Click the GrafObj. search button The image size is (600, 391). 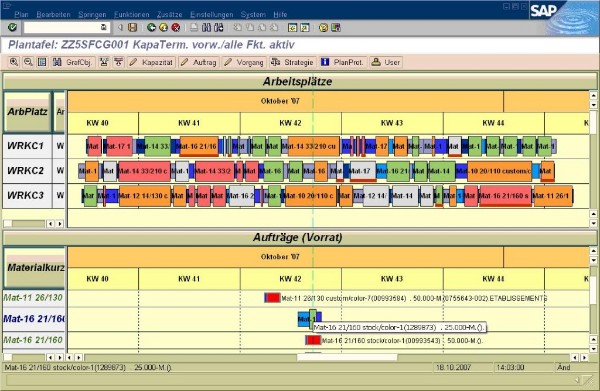(x=73, y=62)
